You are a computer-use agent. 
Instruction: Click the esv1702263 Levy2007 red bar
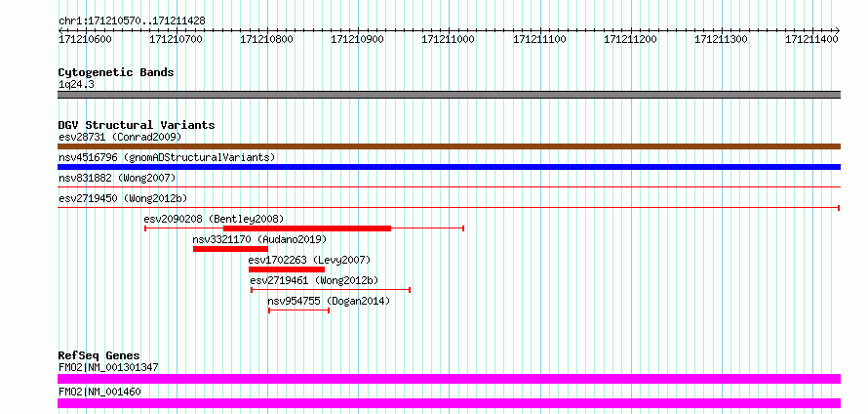tap(287, 269)
